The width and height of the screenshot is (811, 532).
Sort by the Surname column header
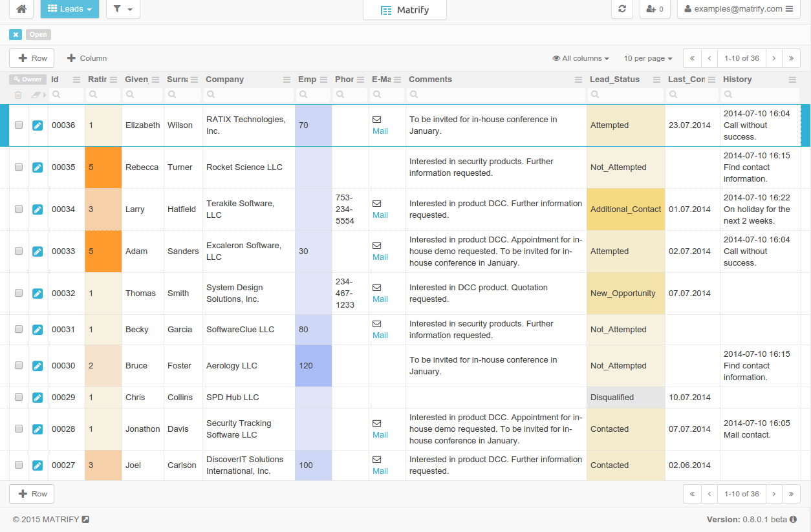177,80
